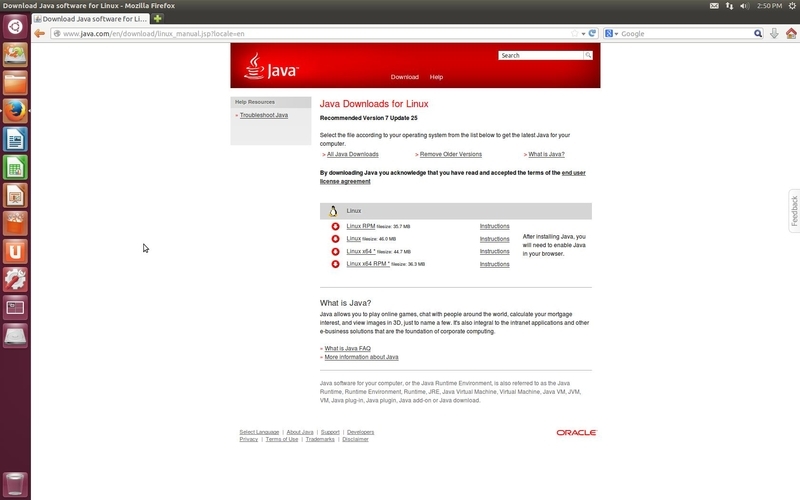Image resolution: width=800 pixels, height=500 pixels.
Task: Open the Help menu in Java header
Action: 436,77
